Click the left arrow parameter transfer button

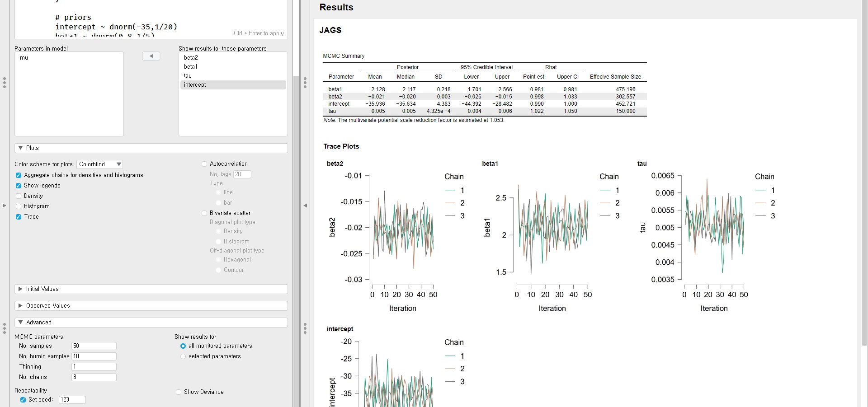(x=151, y=56)
